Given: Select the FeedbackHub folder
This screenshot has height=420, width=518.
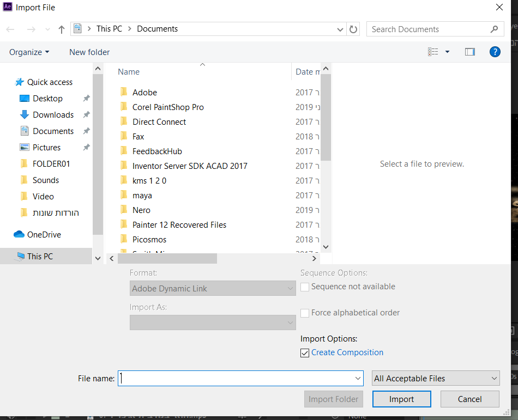Looking at the screenshot, I should (157, 151).
